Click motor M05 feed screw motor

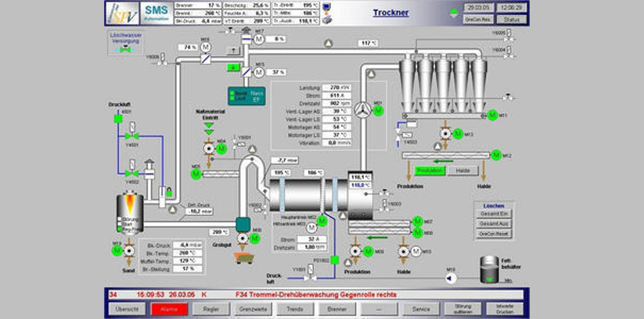click(196, 174)
